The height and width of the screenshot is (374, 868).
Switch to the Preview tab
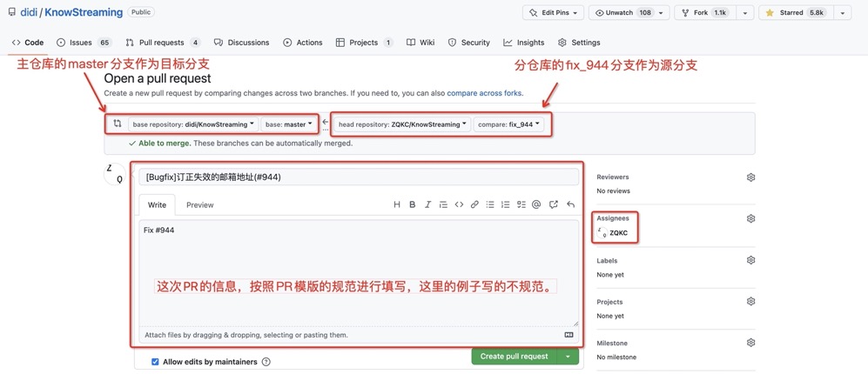[x=199, y=205]
